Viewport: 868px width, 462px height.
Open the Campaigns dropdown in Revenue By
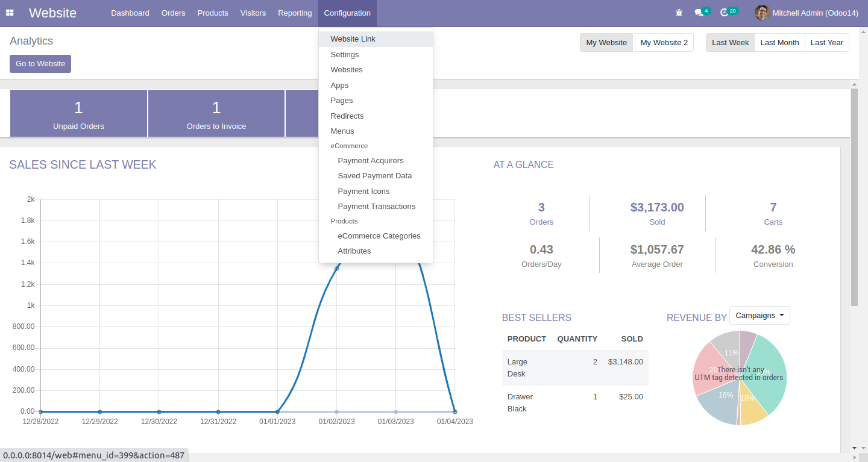(x=759, y=314)
